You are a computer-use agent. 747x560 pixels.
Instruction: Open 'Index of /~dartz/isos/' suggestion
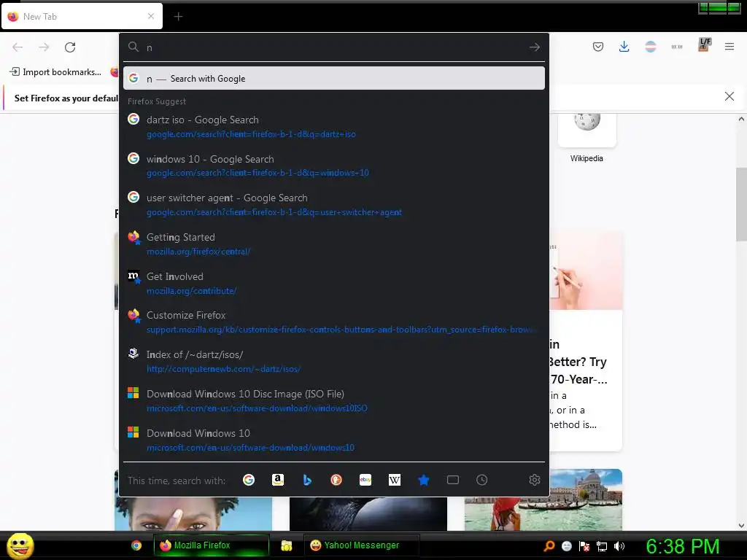334,362
